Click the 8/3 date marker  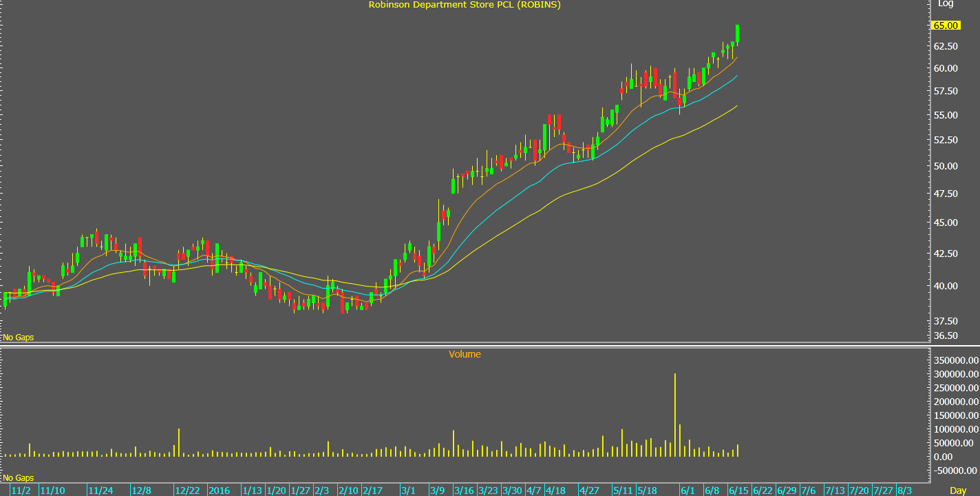pyautogui.click(x=906, y=490)
